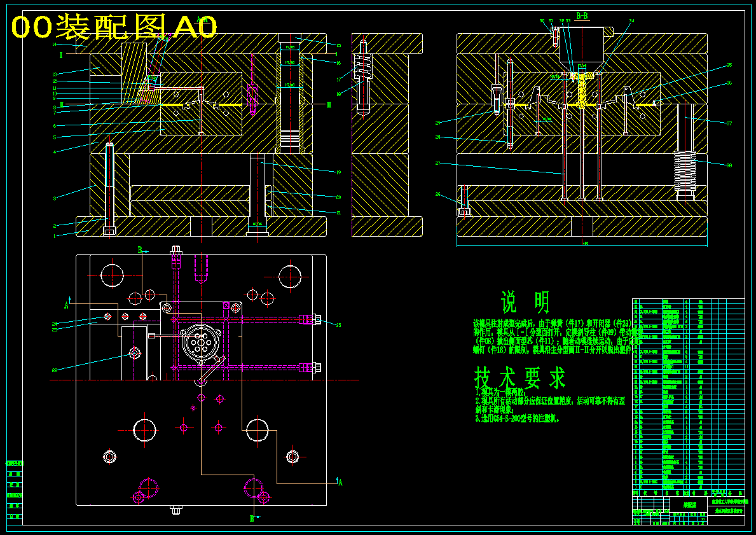Click part callout number 1
This screenshot has height=535, width=756.
55,236
